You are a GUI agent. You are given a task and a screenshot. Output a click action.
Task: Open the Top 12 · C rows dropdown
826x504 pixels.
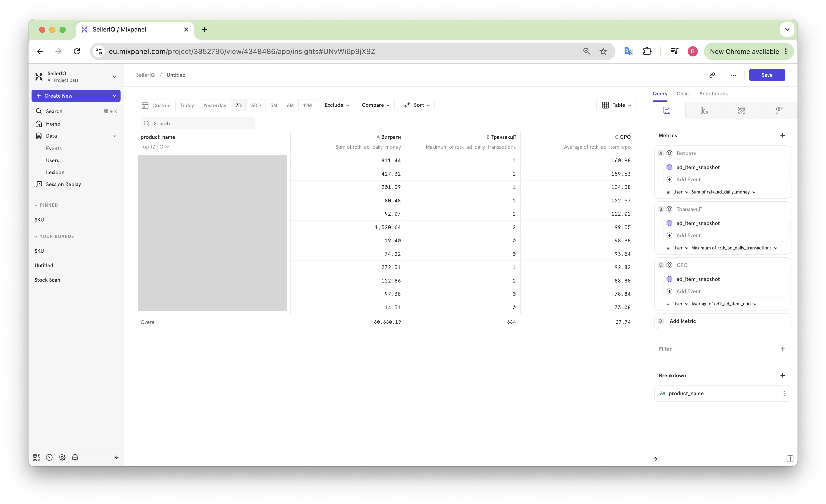(x=155, y=147)
